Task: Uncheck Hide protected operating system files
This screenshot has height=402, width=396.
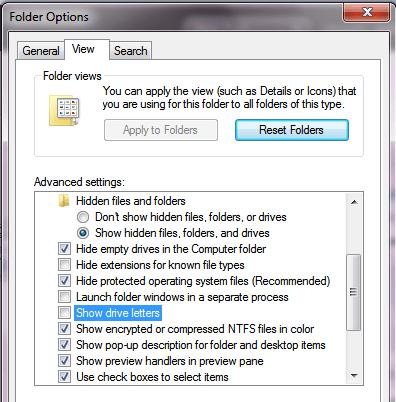Action: pyautogui.click(x=64, y=281)
